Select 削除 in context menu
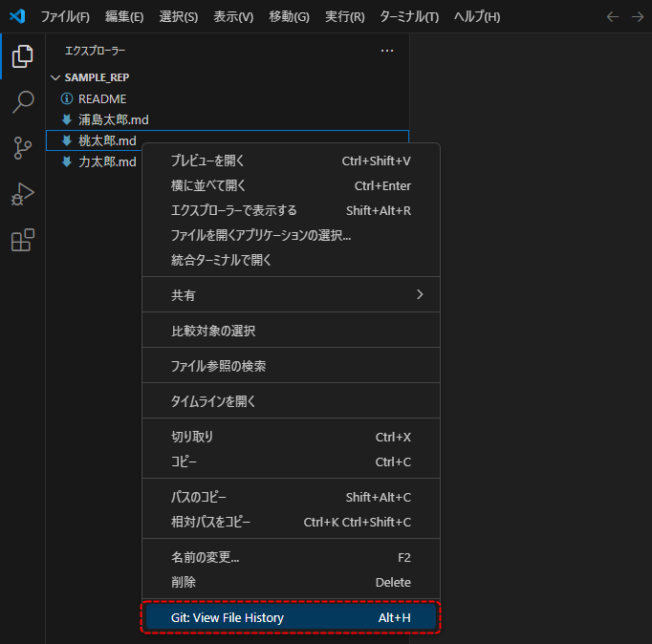 click(x=291, y=583)
